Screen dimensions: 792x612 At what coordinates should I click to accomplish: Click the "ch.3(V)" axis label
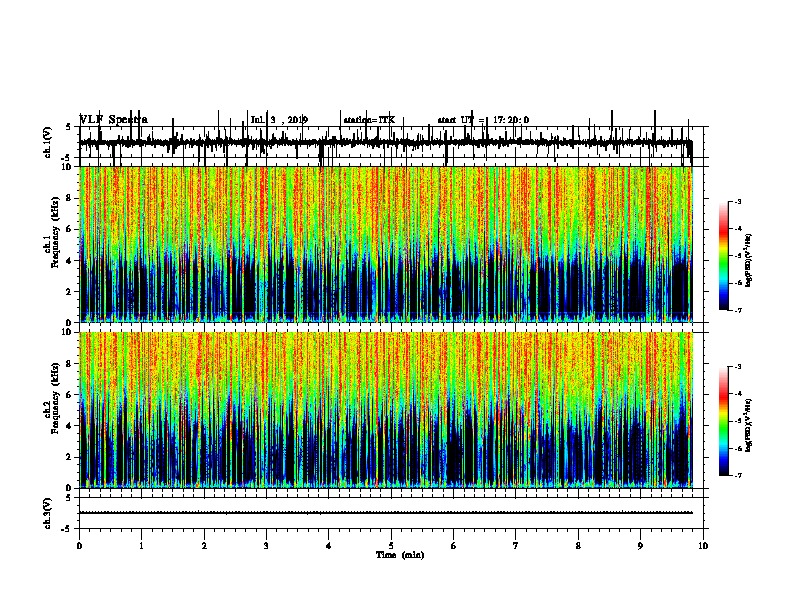[47, 513]
